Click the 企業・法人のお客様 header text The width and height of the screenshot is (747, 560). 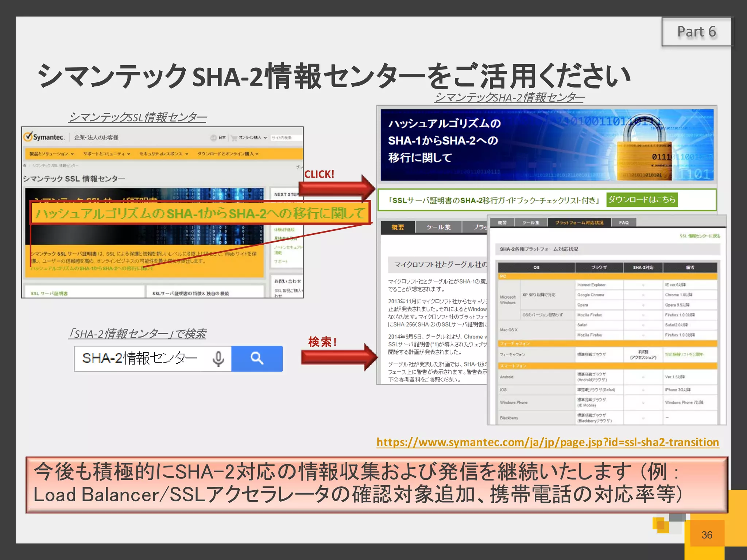pyautogui.click(x=96, y=137)
